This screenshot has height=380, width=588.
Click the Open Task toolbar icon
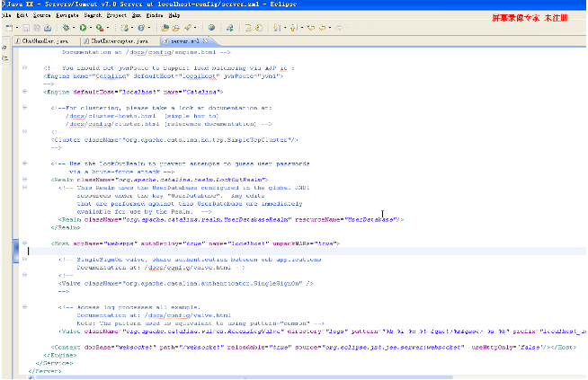(x=175, y=28)
